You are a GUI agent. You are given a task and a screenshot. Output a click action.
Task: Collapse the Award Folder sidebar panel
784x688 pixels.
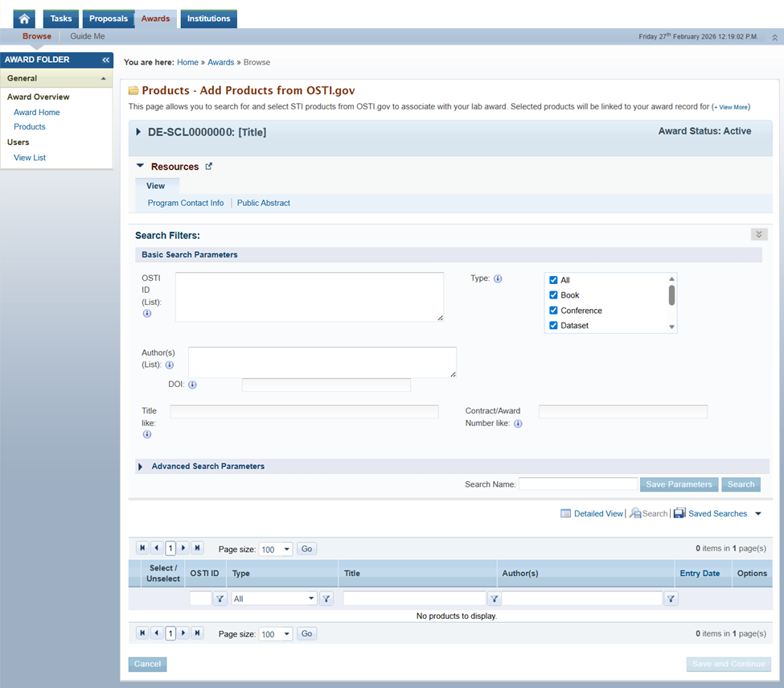(105, 60)
